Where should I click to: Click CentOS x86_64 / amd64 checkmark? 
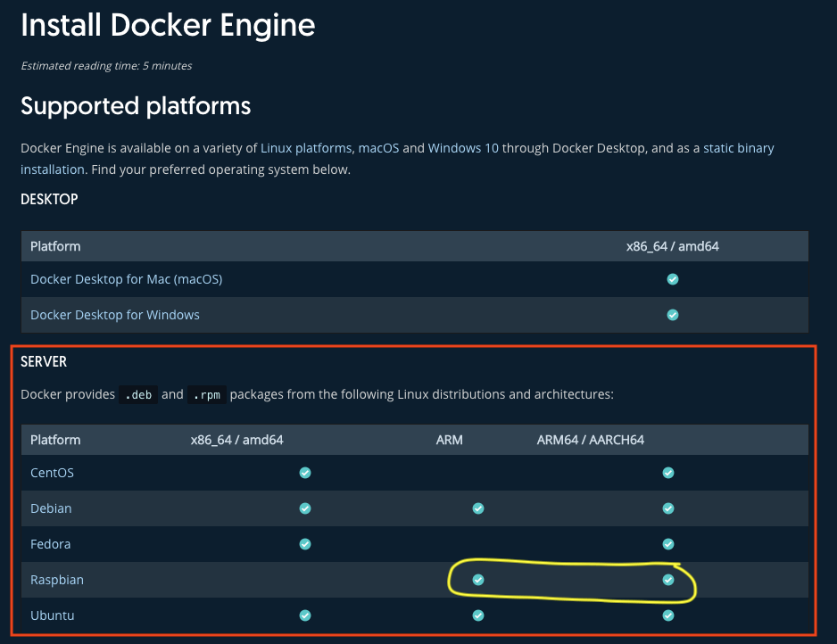tap(305, 473)
